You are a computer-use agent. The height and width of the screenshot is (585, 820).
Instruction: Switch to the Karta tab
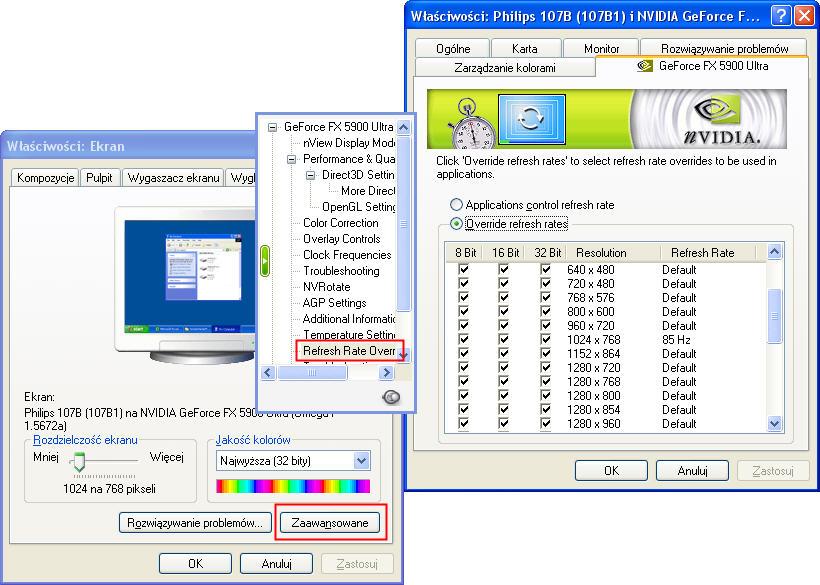pos(525,49)
